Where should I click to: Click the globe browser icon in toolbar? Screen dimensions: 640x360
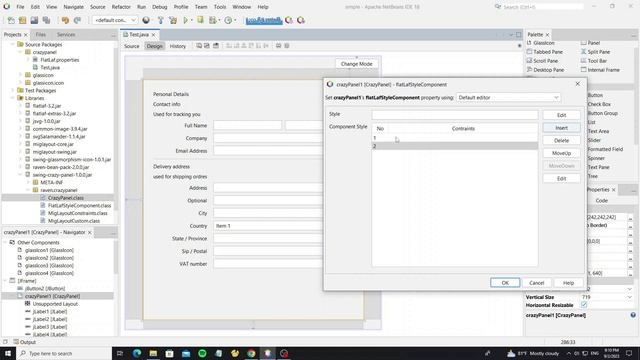146,20
